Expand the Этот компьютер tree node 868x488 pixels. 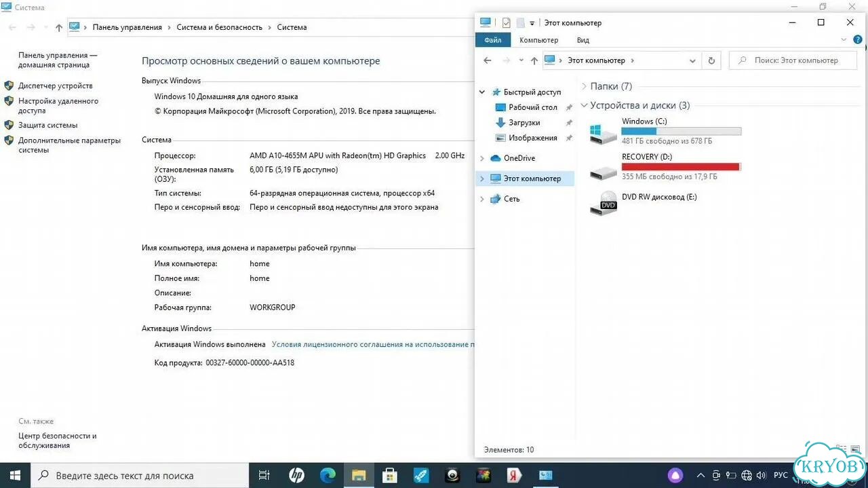pyautogui.click(x=482, y=179)
